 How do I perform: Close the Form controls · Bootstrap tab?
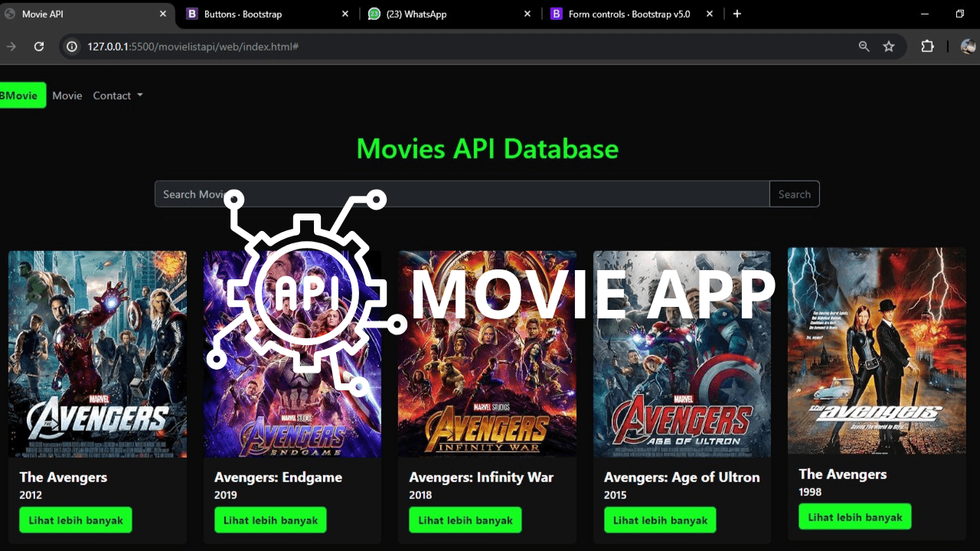click(710, 14)
